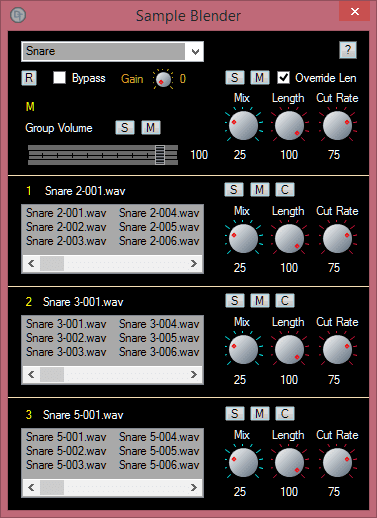Click the Length knob of layer 1

point(289,238)
